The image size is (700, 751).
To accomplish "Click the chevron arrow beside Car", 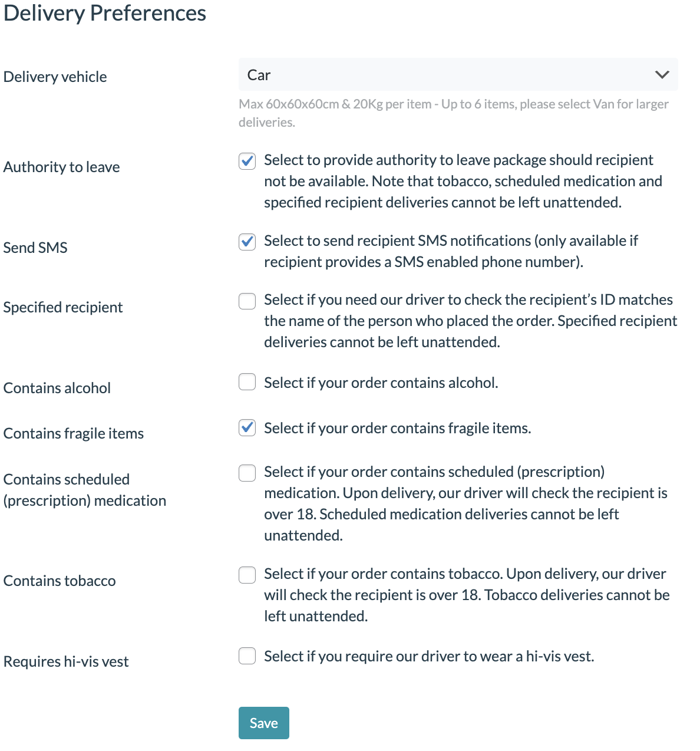I will tap(662, 75).
